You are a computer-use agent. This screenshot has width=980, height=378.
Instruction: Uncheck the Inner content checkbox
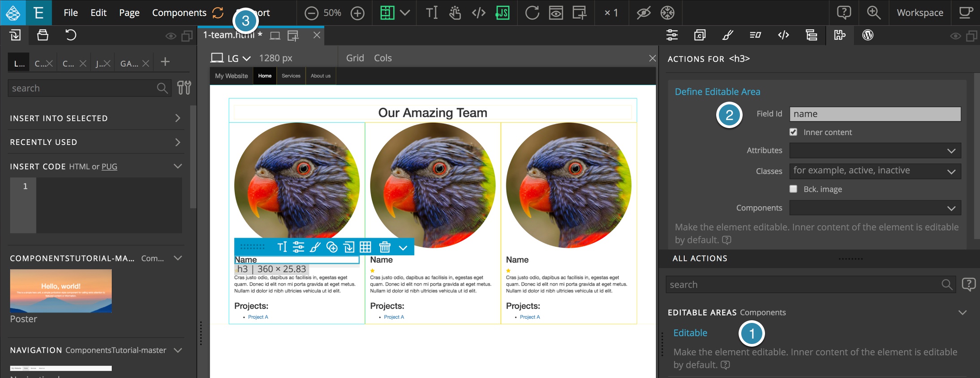793,132
